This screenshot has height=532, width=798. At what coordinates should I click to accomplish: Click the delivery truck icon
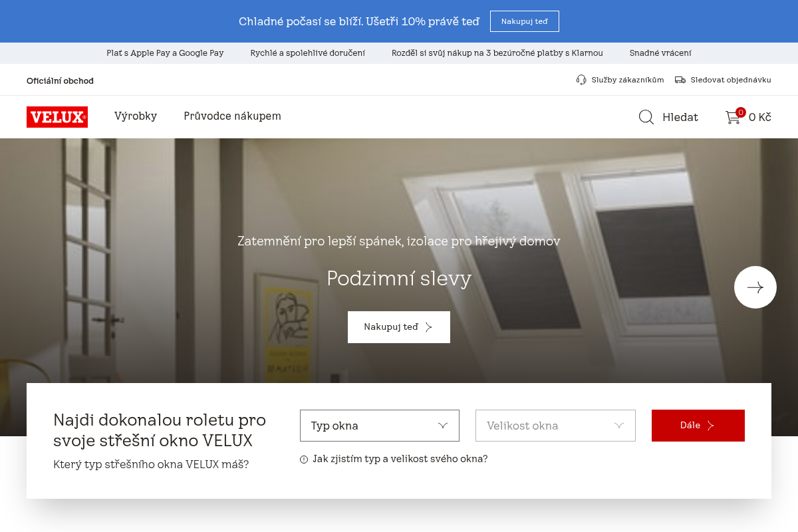click(680, 80)
